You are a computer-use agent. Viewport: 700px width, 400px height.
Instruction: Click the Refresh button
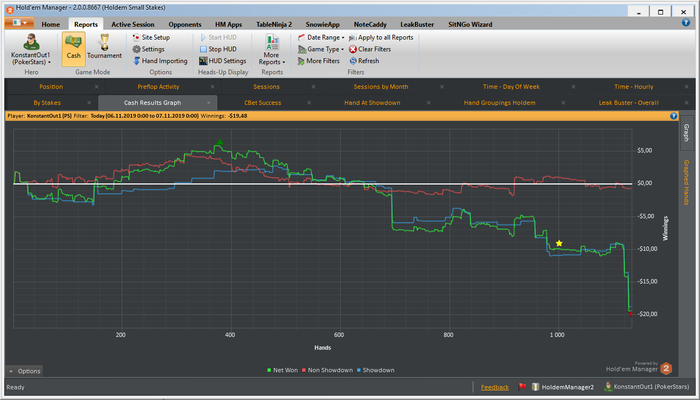(x=364, y=61)
